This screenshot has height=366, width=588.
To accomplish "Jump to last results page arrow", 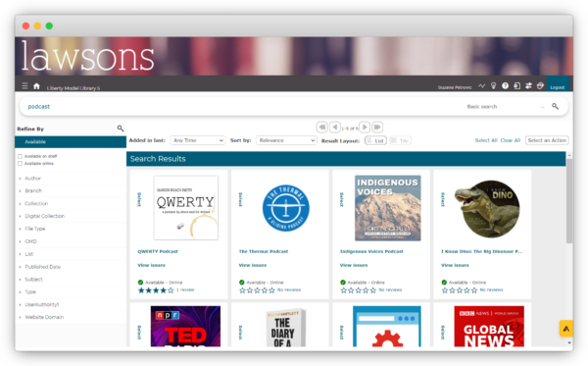I will point(377,128).
